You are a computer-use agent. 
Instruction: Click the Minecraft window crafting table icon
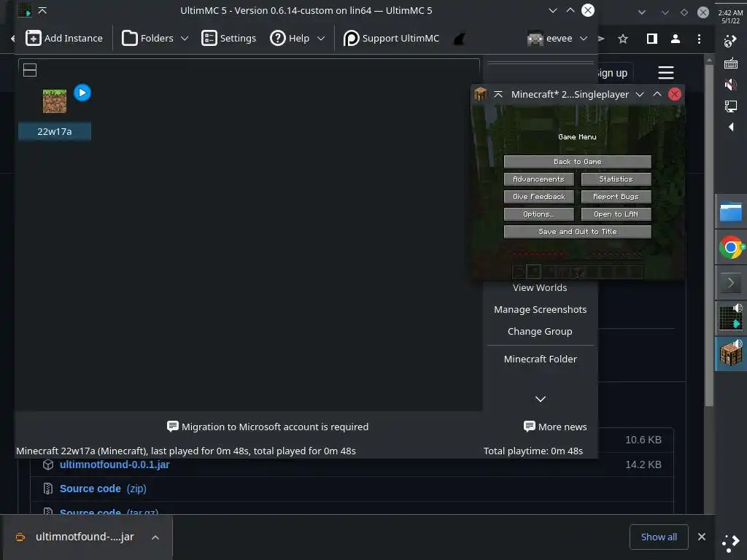click(x=480, y=94)
